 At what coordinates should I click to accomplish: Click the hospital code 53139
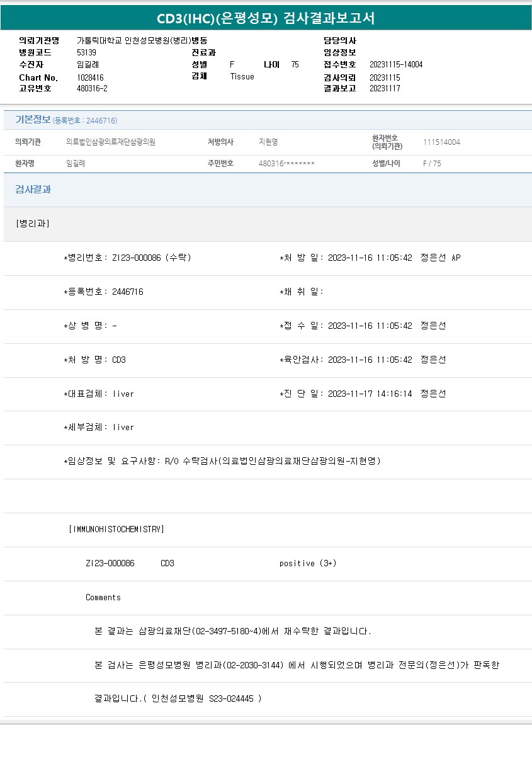(86, 52)
